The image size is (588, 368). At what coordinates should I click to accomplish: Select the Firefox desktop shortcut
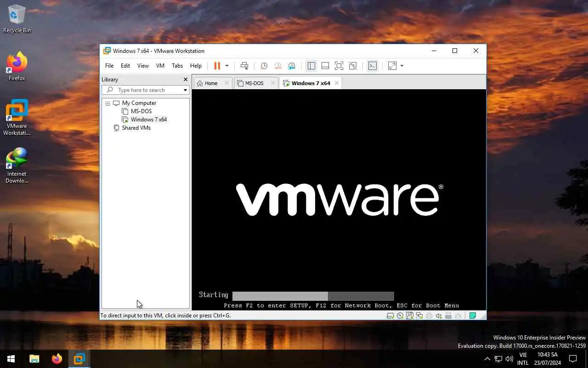[17, 67]
